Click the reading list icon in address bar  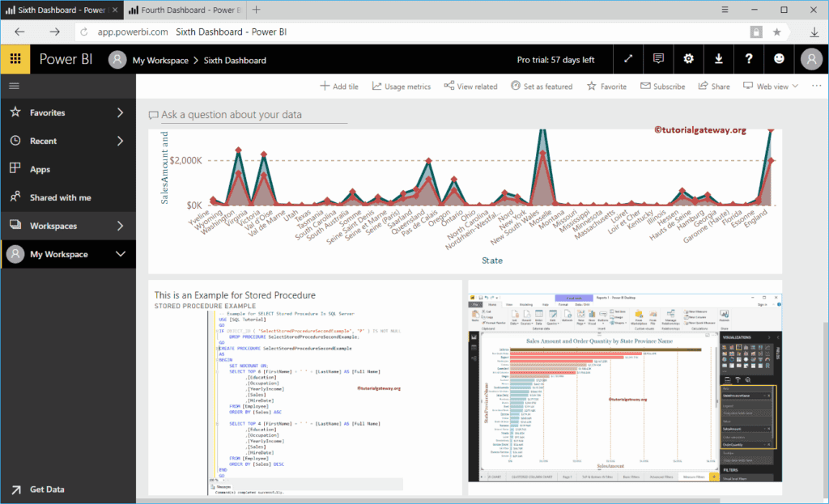757,32
